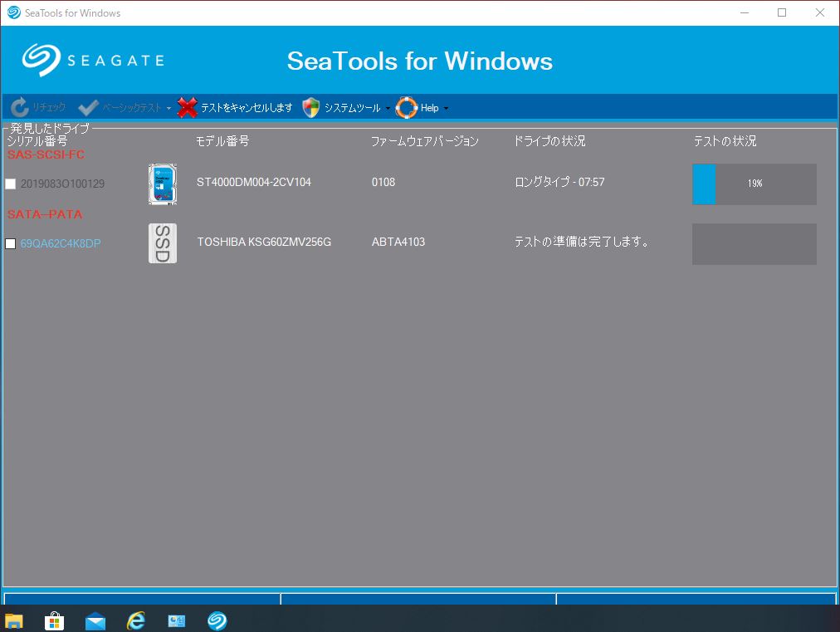Click the ドライブの状況 column header
This screenshot has height=632, width=840.
pyautogui.click(x=549, y=141)
